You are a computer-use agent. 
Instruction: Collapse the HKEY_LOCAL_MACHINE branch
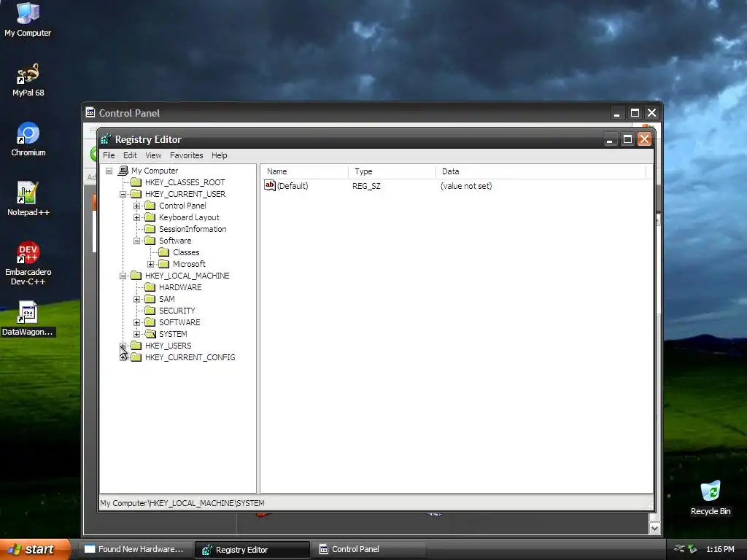tap(123, 276)
